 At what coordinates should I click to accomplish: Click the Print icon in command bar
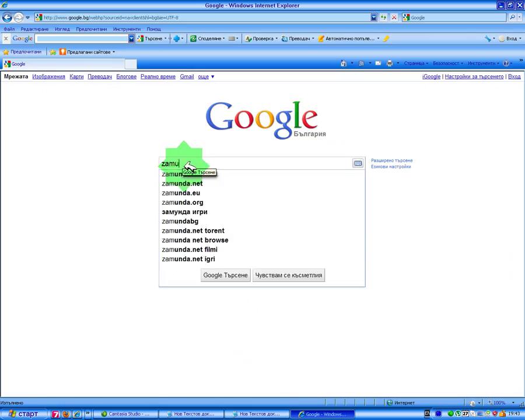389,64
